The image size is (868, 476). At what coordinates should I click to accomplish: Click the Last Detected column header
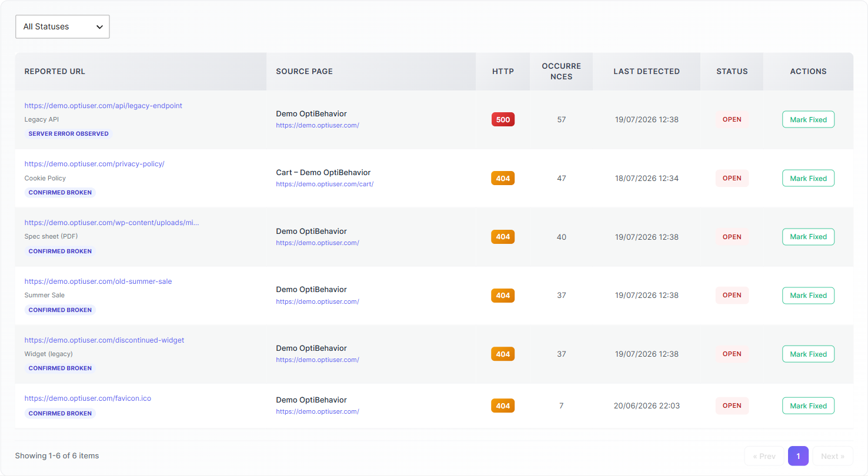point(646,71)
